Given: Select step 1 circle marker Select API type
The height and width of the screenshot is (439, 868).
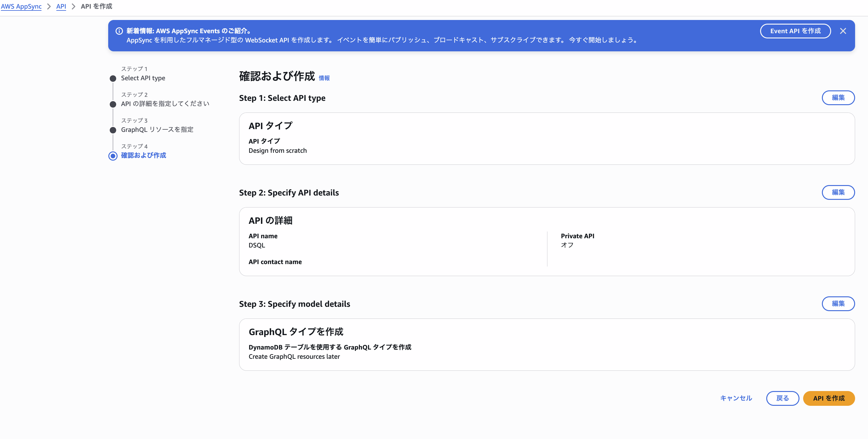Looking at the screenshot, I should pyautogui.click(x=113, y=78).
